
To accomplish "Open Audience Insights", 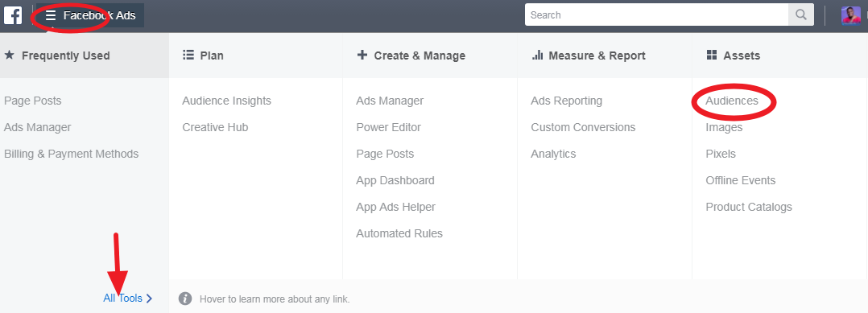I will [x=227, y=101].
